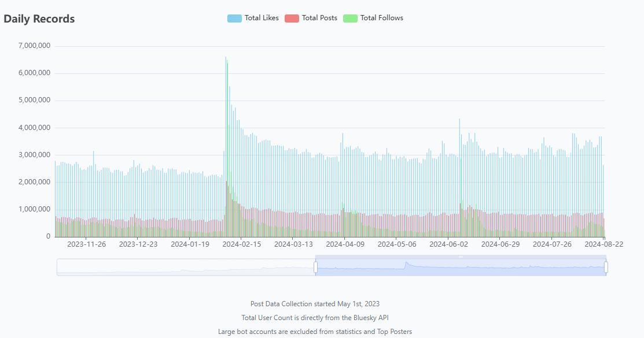Click the left handle of the zoom slider

click(315, 267)
